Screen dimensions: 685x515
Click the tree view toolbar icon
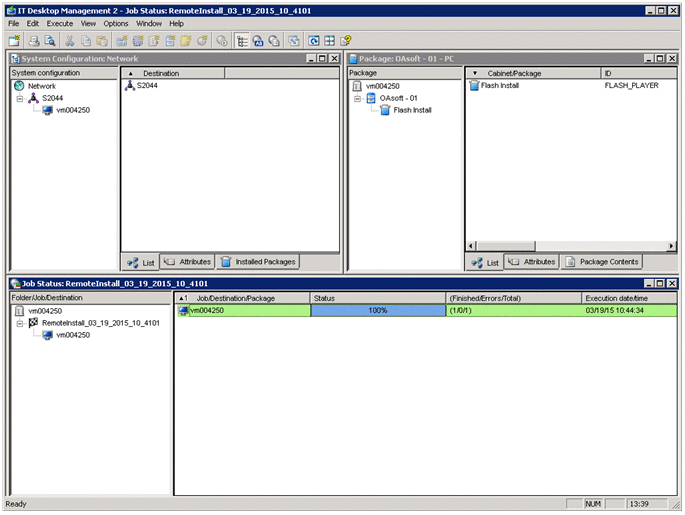coord(243,41)
